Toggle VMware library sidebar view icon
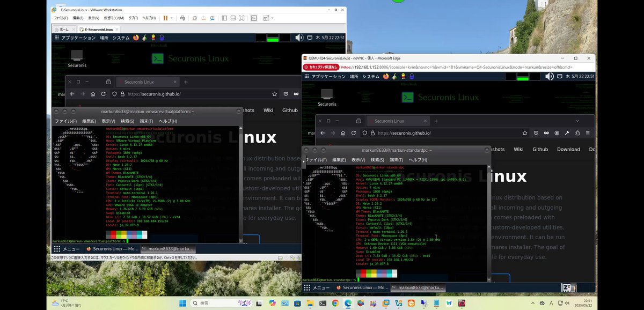This screenshot has height=310, width=644. [x=224, y=18]
